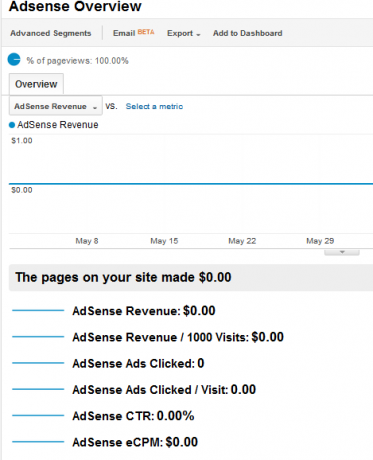
Task: Select AdSense Ads Clicked: 0 metric
Action: click(x=138, y=363)
